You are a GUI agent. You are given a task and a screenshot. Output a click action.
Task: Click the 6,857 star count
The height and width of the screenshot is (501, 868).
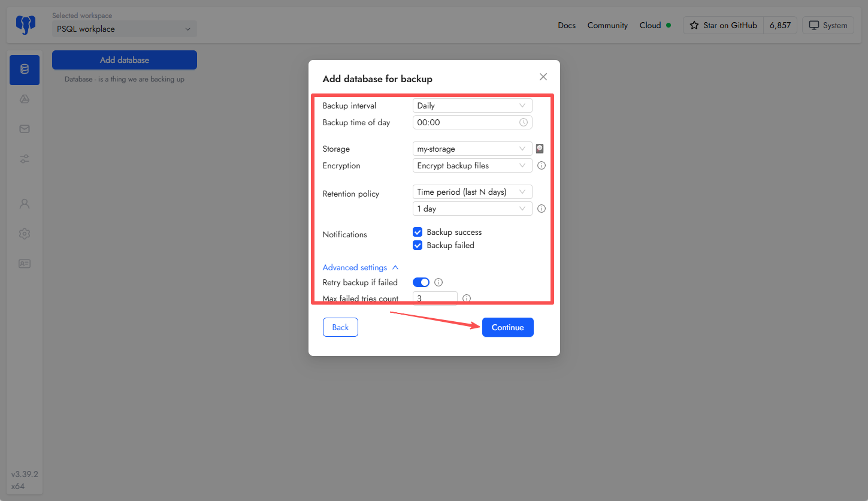click(x=780, y=25)
